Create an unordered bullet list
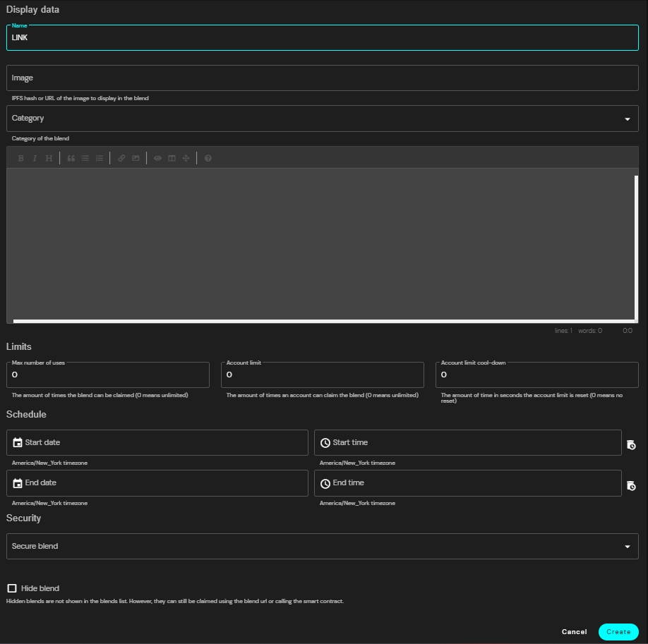This screenshot has height=644, width=648. click(85, 158)
